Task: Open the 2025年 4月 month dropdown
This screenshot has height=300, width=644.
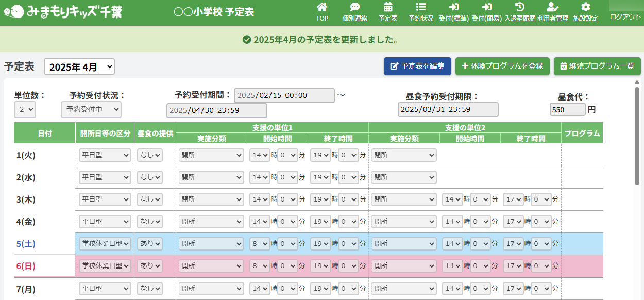Action: (x=79, y=66)
